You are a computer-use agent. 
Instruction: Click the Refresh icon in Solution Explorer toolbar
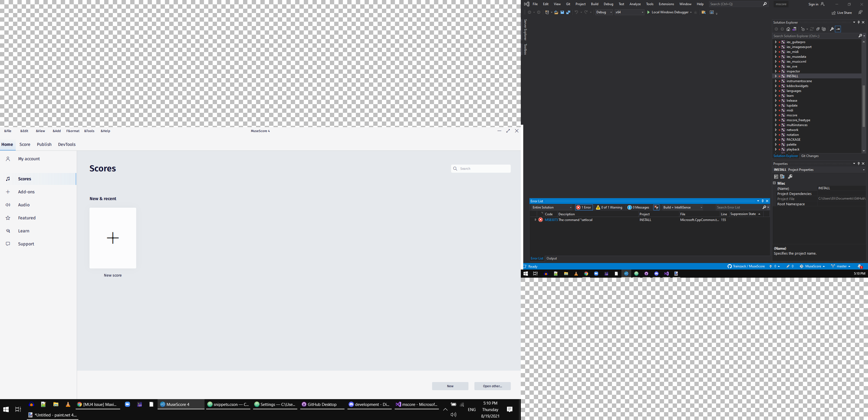click(x=812, y=29)
